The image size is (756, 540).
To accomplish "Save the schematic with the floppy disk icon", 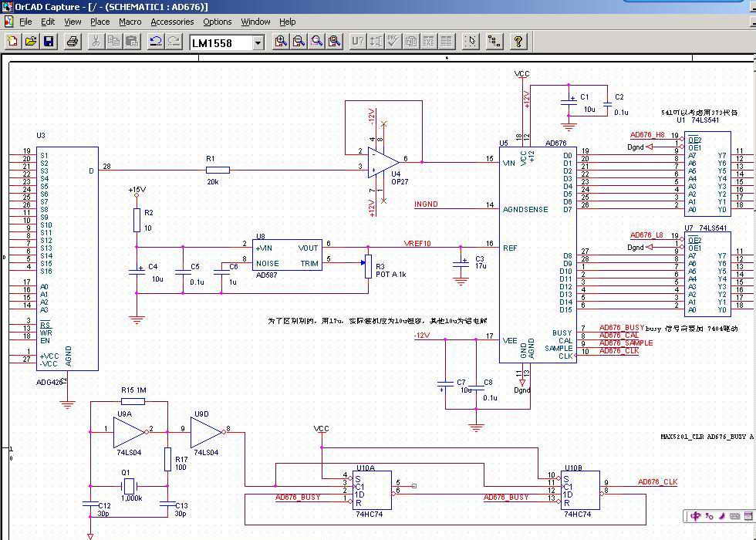I will coord(49,42).
